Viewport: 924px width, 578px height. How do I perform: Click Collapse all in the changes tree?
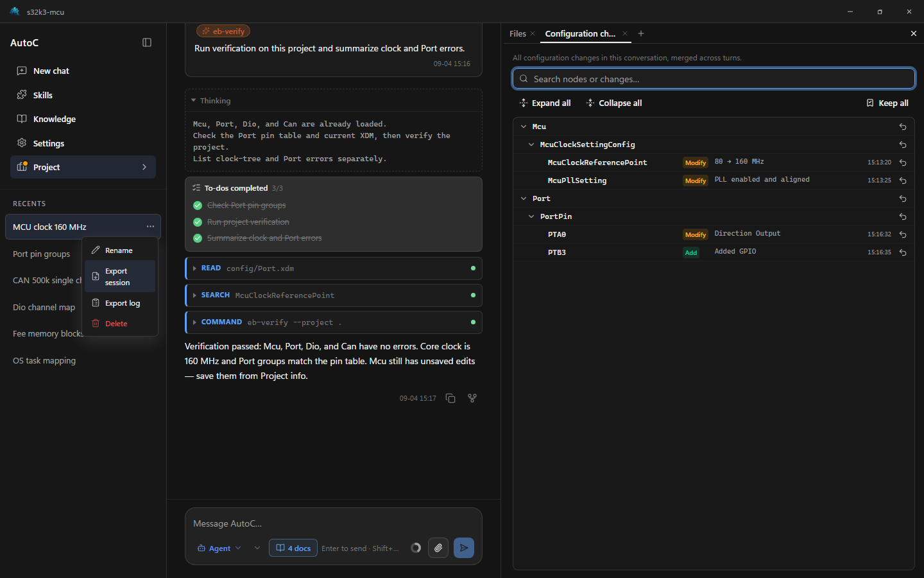614,103
